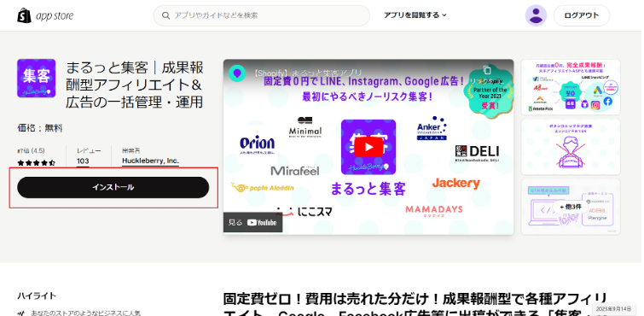Click the video title 【Shopify】まるっと集客アプリ
Viewport: 644px width, 316px height.
coord(307,73)
